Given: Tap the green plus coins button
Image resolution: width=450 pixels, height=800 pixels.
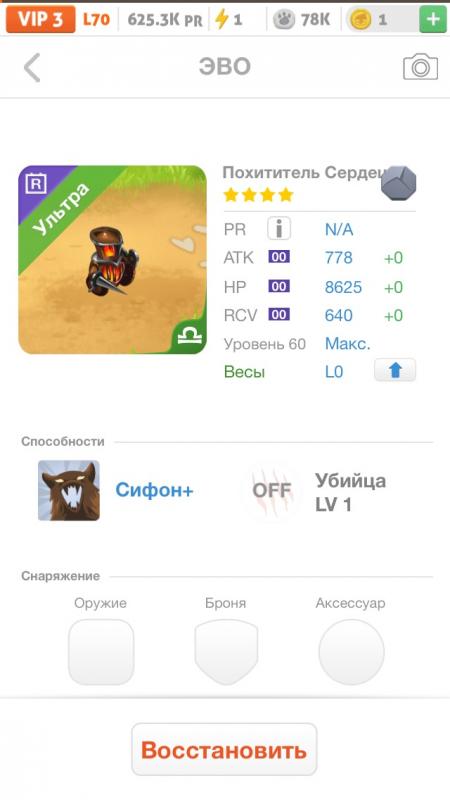Looking at the screenshot, I should (433, 20).
